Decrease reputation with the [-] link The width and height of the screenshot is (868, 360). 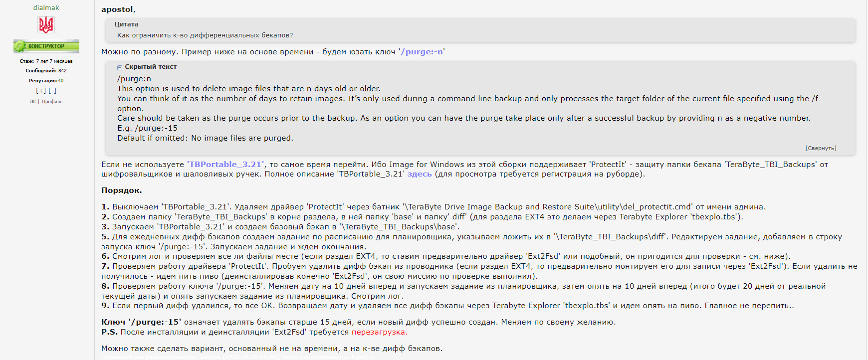[52, 91]
